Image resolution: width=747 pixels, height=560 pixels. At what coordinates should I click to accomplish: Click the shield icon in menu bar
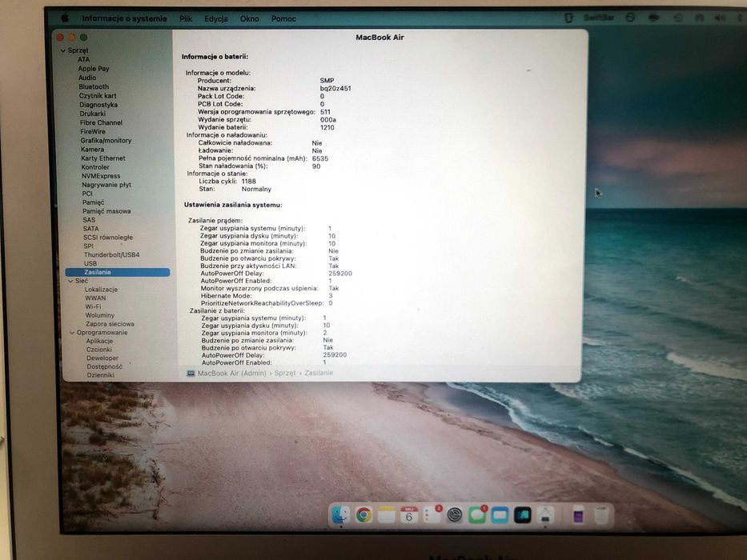pyautogui.click(x=568, y=18)
